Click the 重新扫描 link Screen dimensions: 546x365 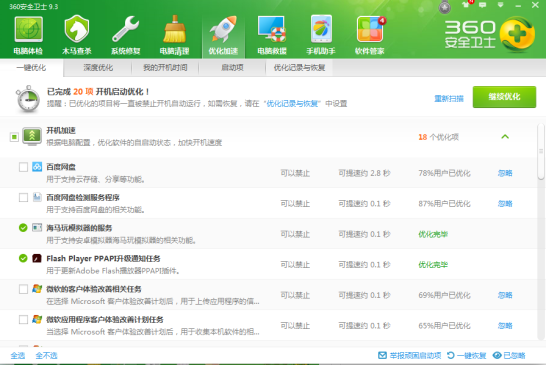[449, 99]
